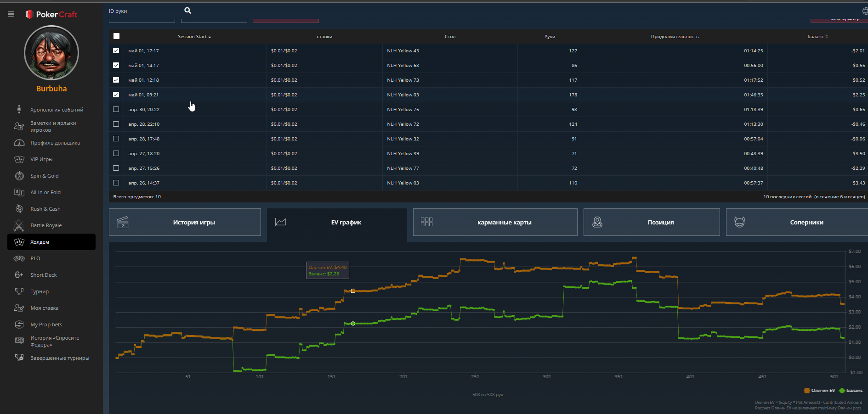The image size is (868, 414).
Task: Check the апр. 27, 18:20 session
Action: pos(116,153)
